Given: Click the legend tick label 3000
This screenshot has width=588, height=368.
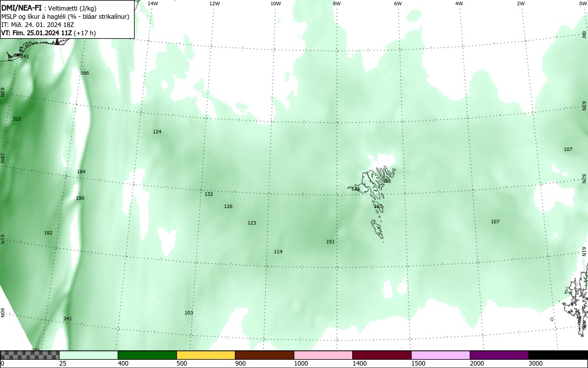Looking at the screenshot, I should (536, 363).
